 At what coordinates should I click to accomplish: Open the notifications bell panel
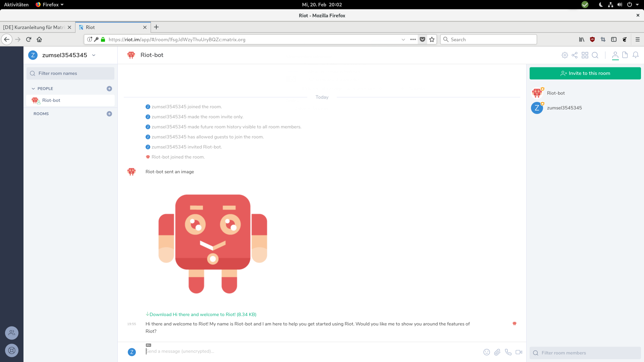[635, 55]
